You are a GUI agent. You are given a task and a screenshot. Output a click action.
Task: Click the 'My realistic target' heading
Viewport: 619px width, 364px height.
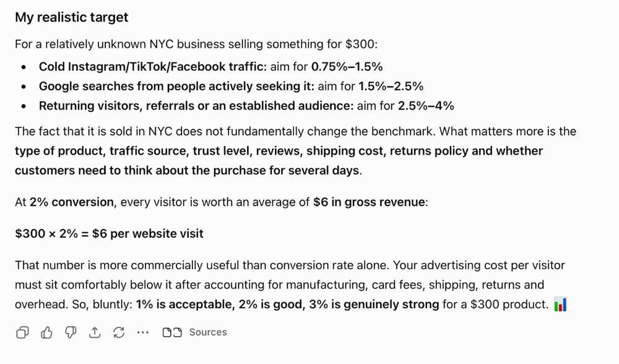point(72,17)
